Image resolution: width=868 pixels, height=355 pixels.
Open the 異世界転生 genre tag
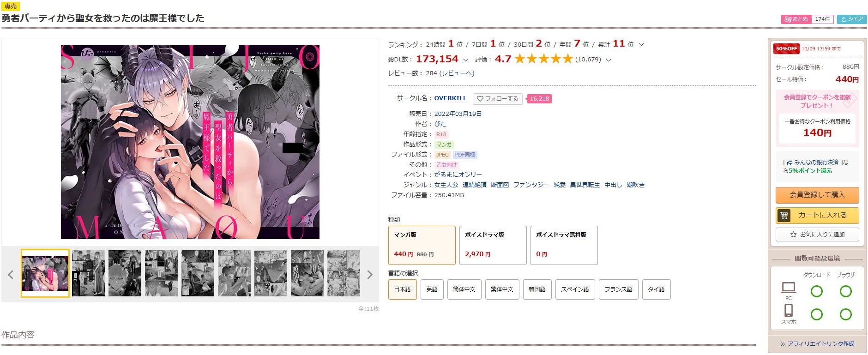click(x=585, y=185)
